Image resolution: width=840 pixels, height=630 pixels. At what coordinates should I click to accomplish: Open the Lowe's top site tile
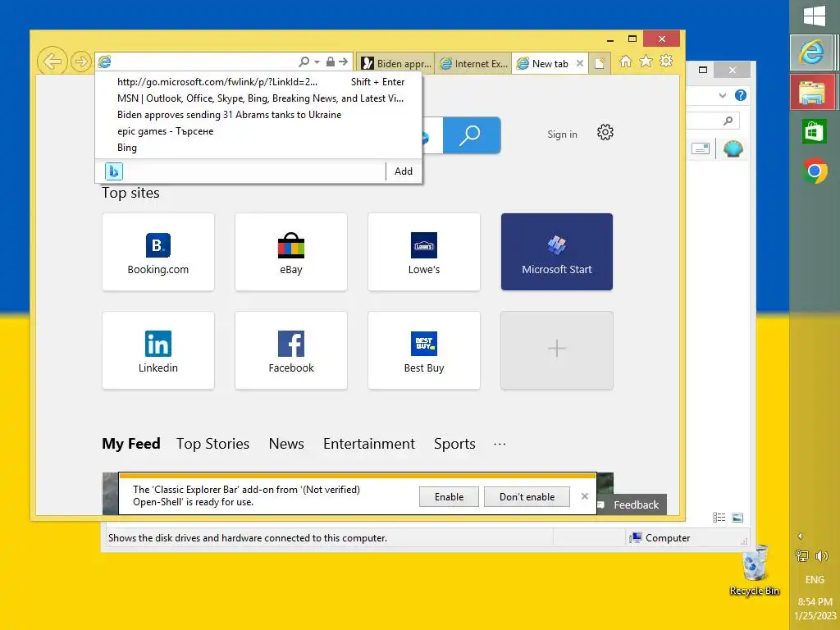424,252
